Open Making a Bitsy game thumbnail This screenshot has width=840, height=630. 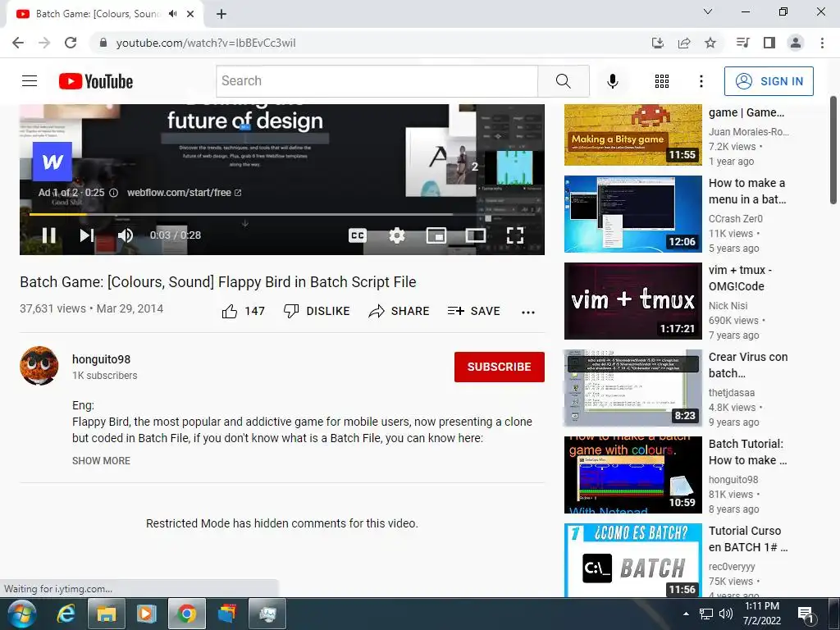tap(632, 135)
